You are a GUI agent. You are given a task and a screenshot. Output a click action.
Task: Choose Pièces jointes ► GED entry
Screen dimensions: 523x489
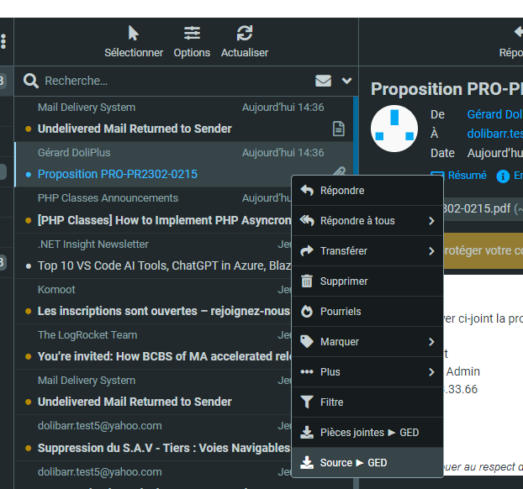[x=368, y=432]
